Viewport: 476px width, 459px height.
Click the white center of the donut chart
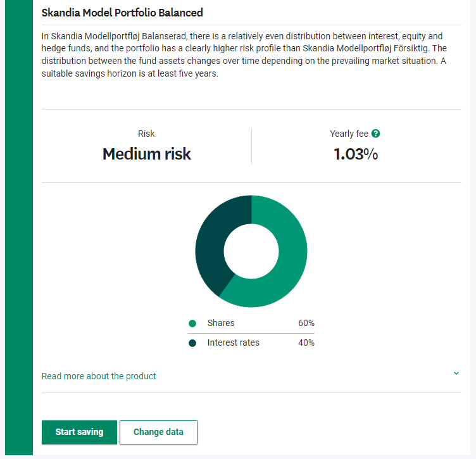[x=251, y=251]
